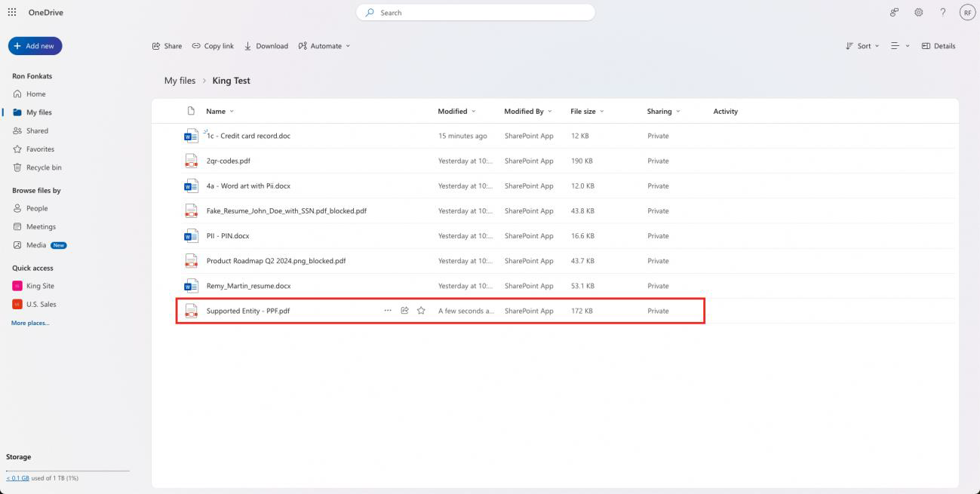
Task: Click King Test in the breadcrumb
Action: 231,81
